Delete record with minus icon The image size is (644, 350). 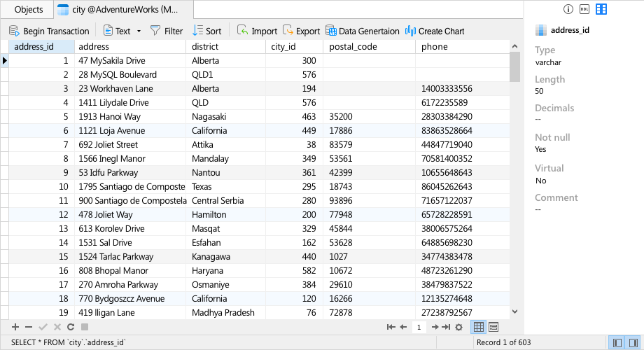coord(29,327)
